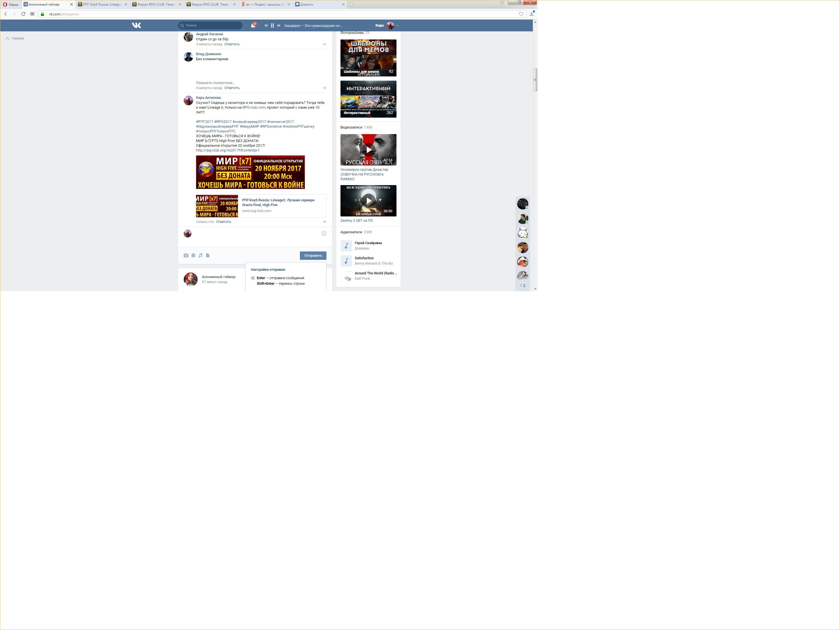
Task: Pause the playing track in header
Action: 272,25
